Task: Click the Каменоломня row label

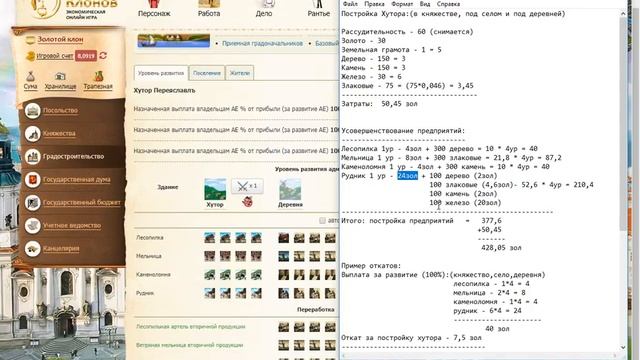Action: [x=153, y=275]
